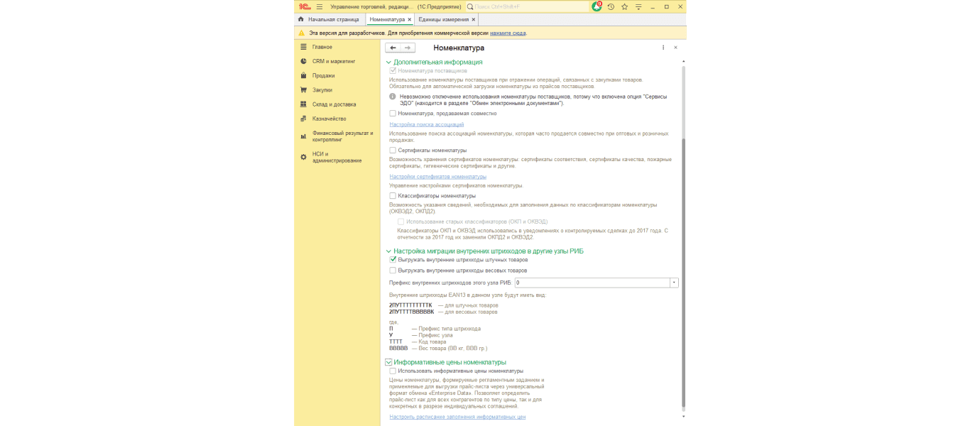Click the Склад и доставка icon
The image size is (980, 426).
pyautogui.click(x=303, y=104)
